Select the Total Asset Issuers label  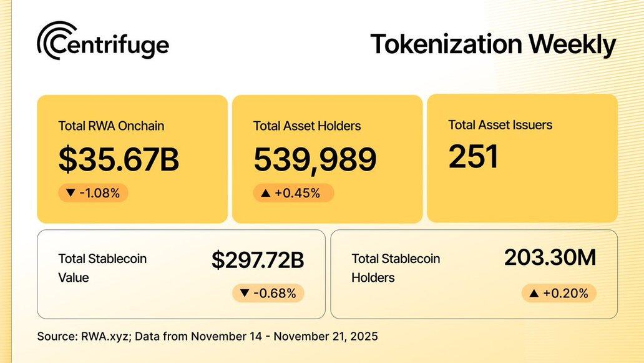tap(500, 124)
